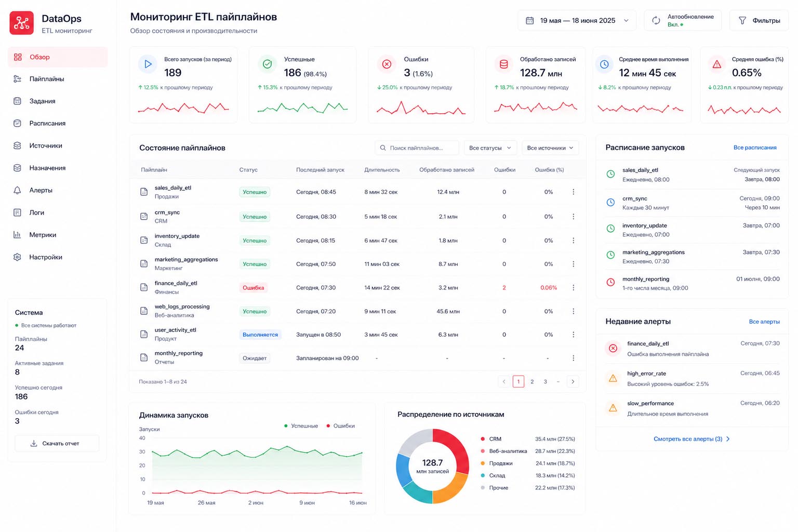The height and width of the screenshot is (532, 798).
Task: Open the Все расписания link
Action: 755,148
